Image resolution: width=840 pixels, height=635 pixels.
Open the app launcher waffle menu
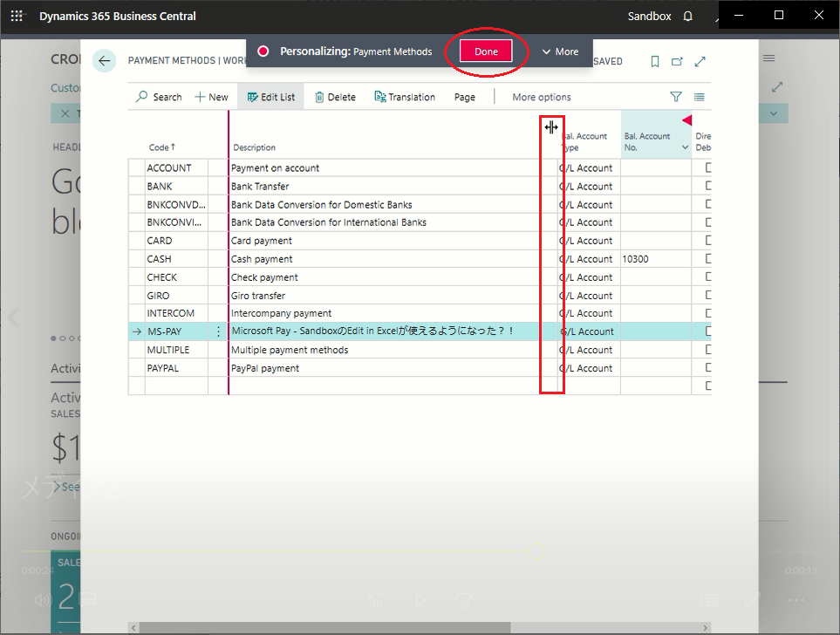(17, 16)
